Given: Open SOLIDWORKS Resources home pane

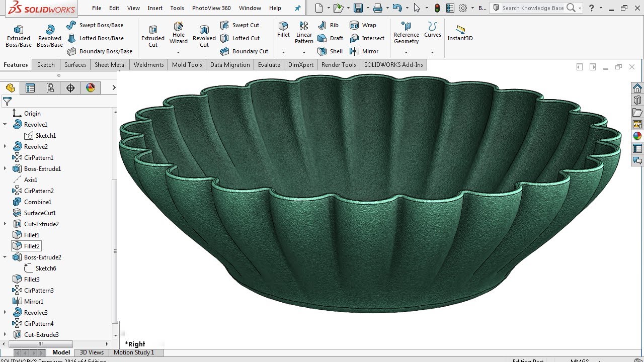Looking at the screenshot, I should coord(637,88).
